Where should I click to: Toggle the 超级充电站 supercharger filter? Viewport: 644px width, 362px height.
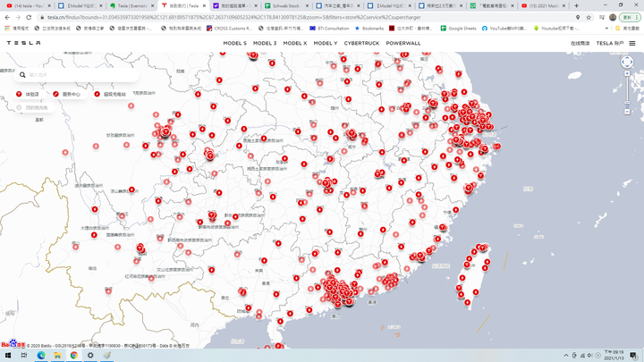click(111, 94)
